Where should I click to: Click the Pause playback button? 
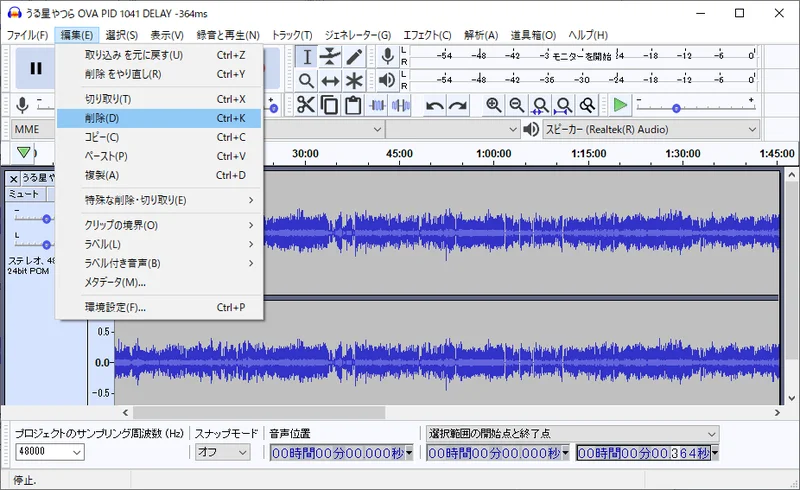click(35, 68)
